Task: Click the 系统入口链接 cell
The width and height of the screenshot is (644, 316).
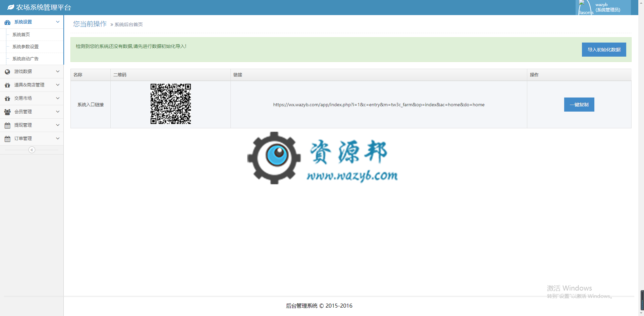Action: click(91, 105)
